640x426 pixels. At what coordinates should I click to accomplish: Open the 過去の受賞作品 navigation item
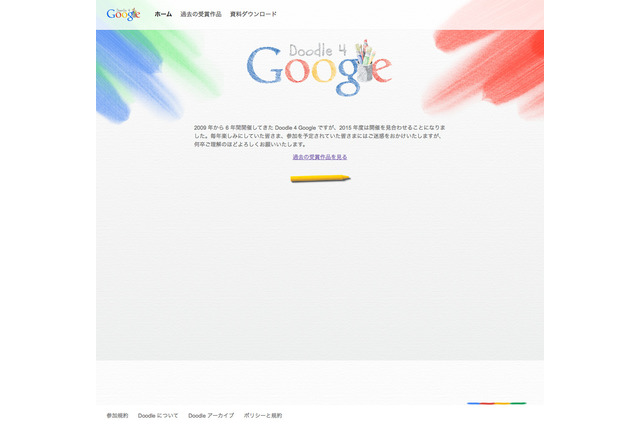[201, 14]
